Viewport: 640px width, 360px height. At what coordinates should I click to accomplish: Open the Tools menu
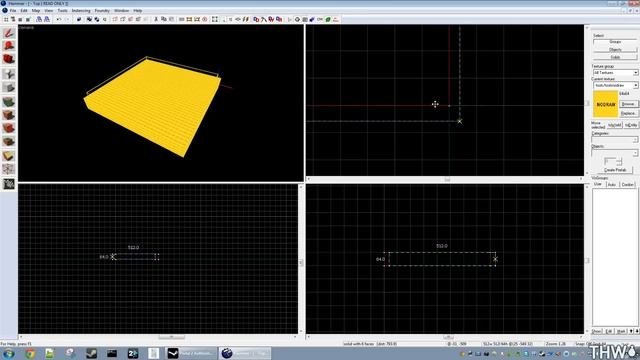click(62, 11)
